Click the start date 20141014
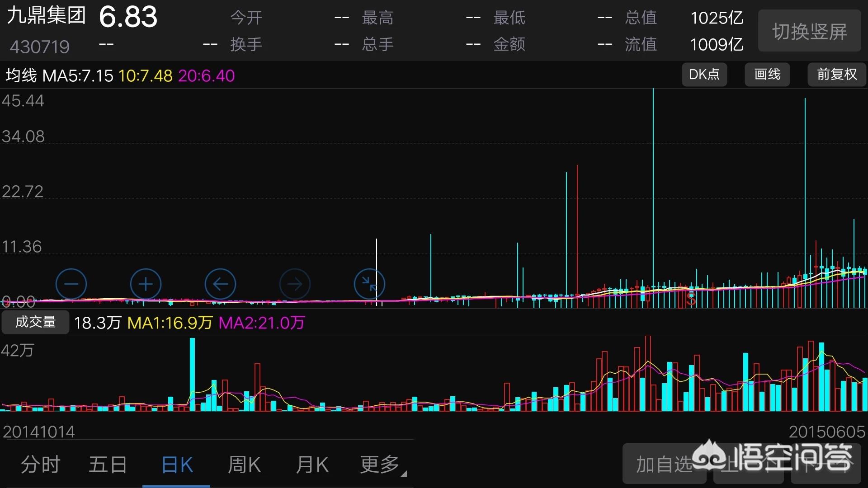 (x=39, y=432)
